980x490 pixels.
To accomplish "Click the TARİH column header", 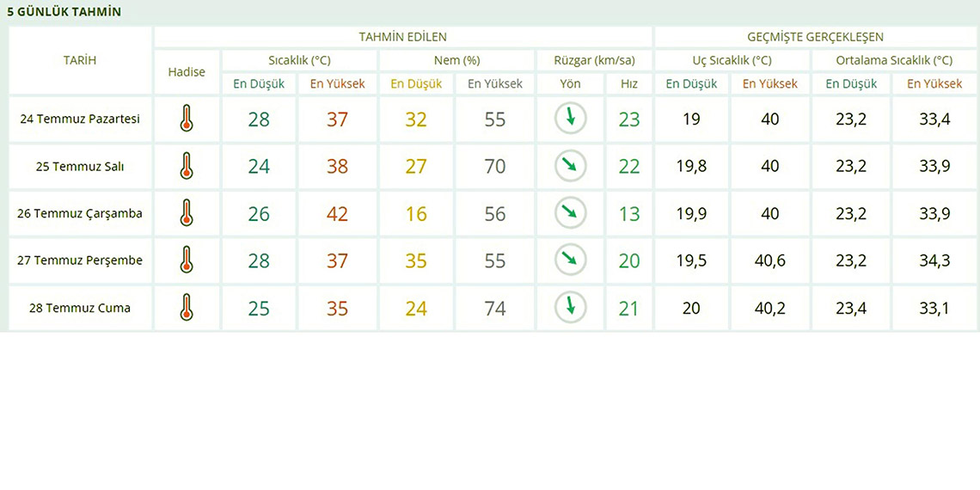I will [x=80, y=60].
